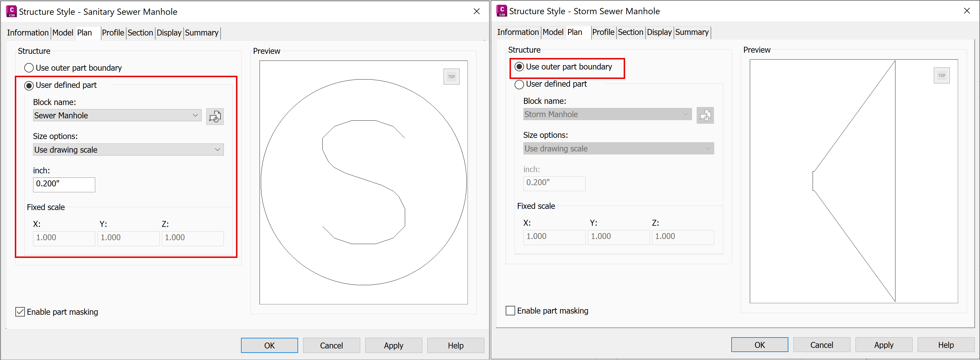Screen dimensions: 980x360
Task: Click the TOP view cube in Sanitary preview
Action: click(451, 77)
